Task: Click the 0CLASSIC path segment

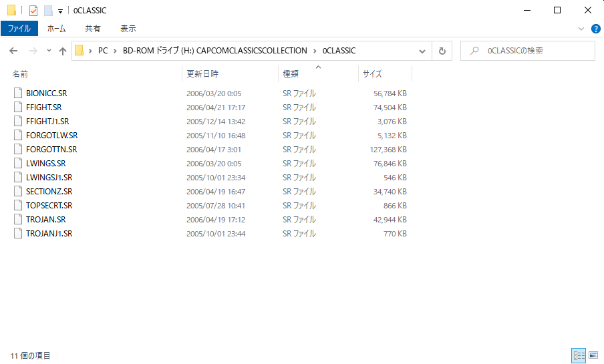Action: coord(339,51)
